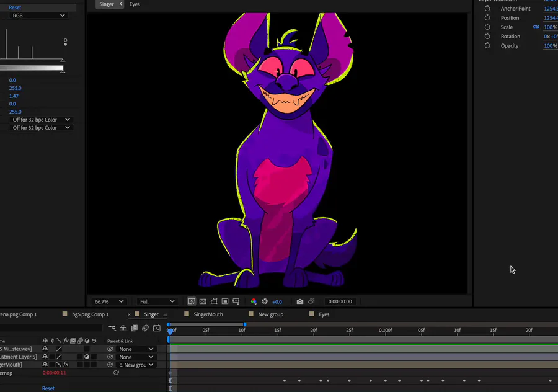Click the 0:00:00:00 preview time display
The height and width of the screenshot is (392, 558).
click(x=340, y=301)
